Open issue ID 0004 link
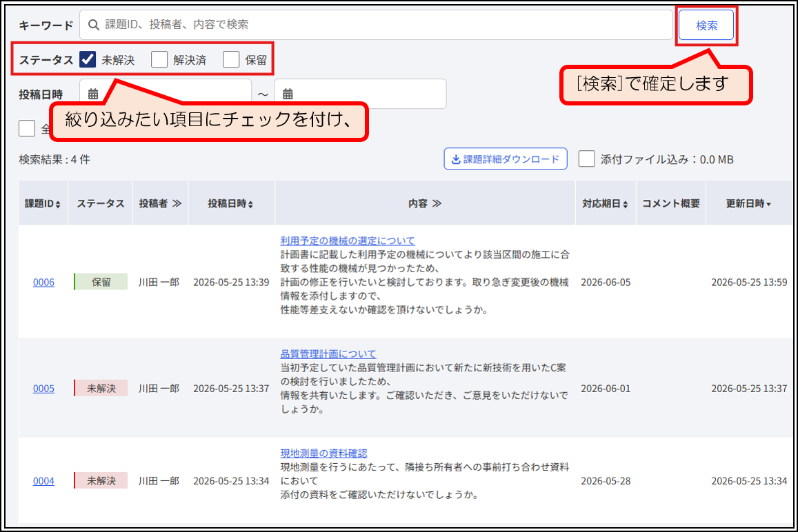Viewport: 798px width, 532px height. (x=43, y=480)
